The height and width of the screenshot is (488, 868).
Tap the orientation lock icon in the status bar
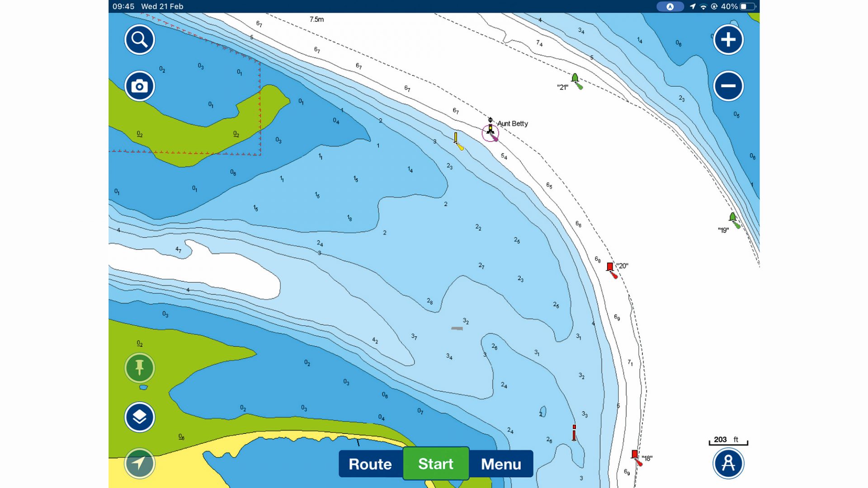pyautogui.click(x=713, y=6)
